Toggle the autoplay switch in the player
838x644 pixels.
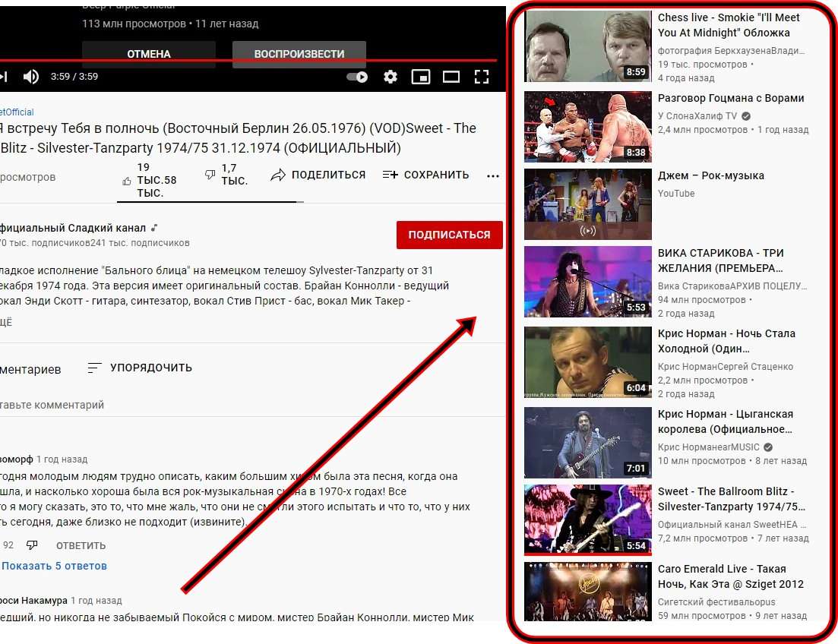pyautogui.click(x=357, y=77)
